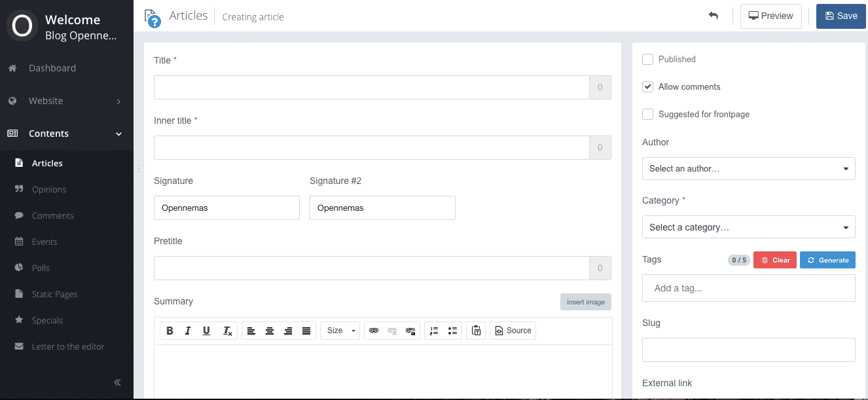Image resolution: width=868 pixels, height=400 pixels.
Task: Expand the Website sidebar menu
Action: [67, 101]
